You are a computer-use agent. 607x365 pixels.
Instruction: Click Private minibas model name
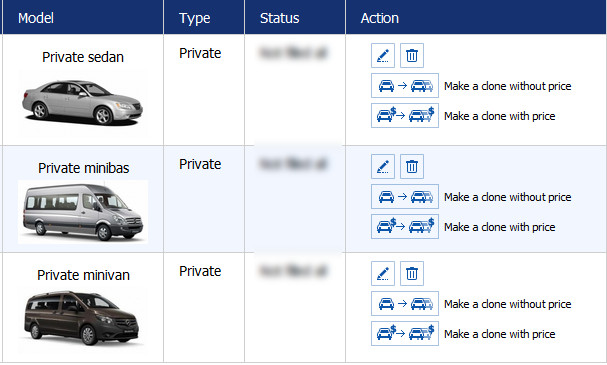pyautogui.click(x=84, y=168)
